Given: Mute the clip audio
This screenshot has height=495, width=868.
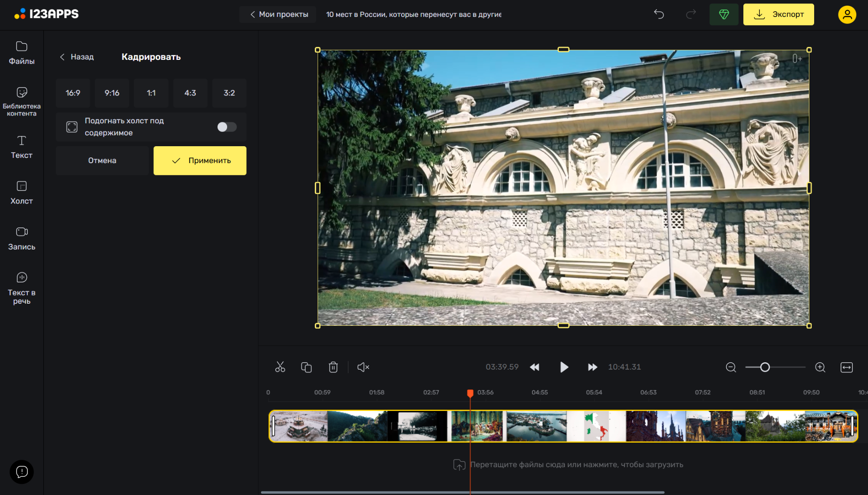Looking at the screenshot, I should point(363,367).
